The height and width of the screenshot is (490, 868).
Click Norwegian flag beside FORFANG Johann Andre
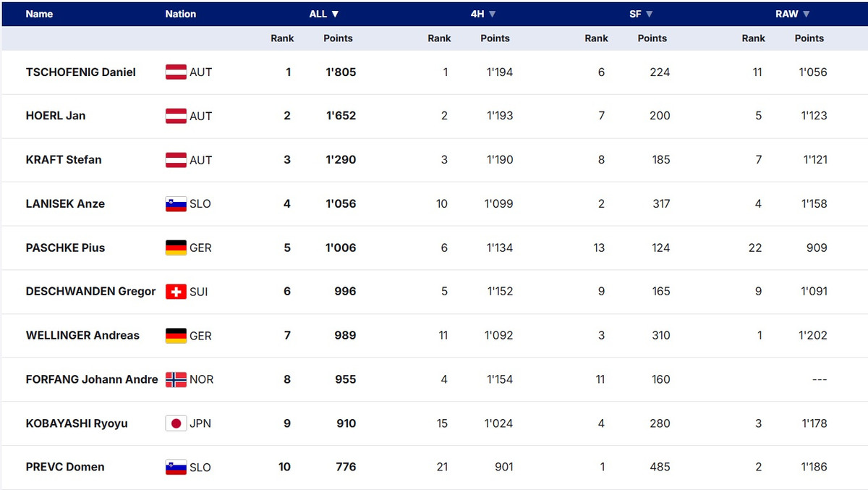(176, 379)
